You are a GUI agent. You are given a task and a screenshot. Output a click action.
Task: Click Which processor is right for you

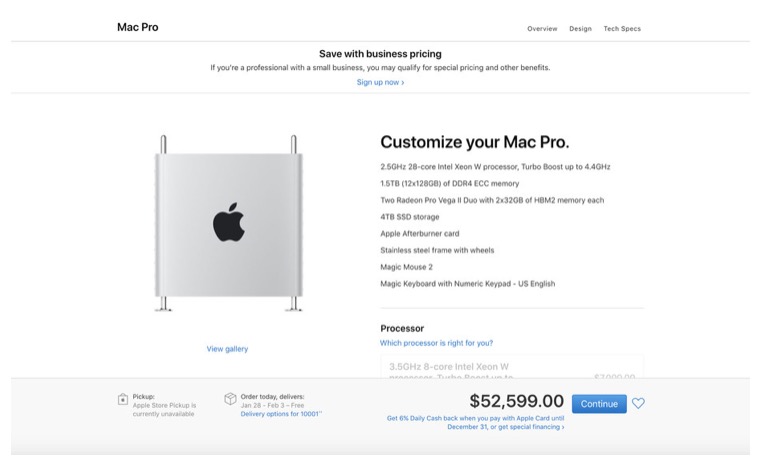point(436,343)
